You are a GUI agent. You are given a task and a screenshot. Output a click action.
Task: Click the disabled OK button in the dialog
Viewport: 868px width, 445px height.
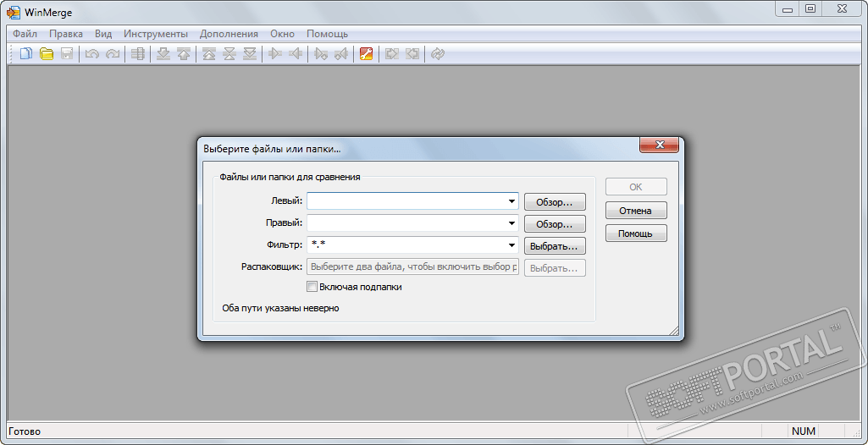tap(636, 187)
